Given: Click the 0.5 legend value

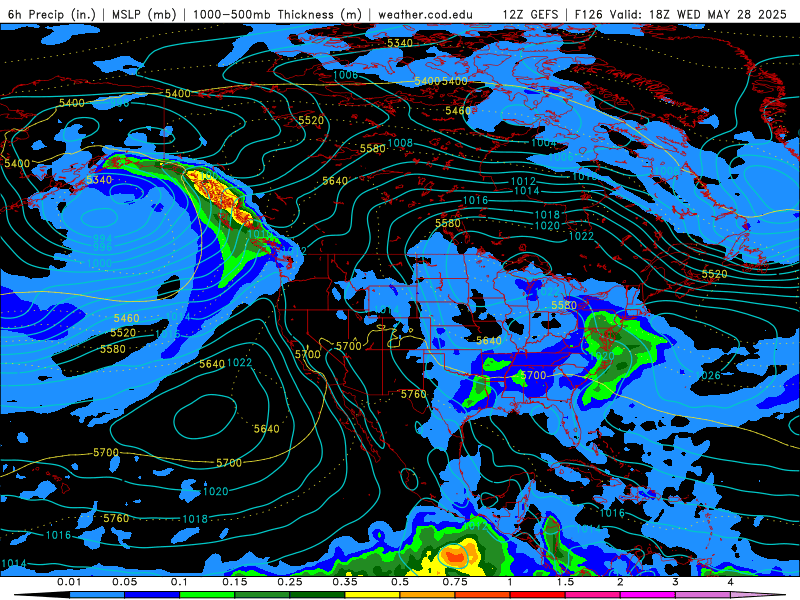Looking at the screenshot, I should pos(400,582).
